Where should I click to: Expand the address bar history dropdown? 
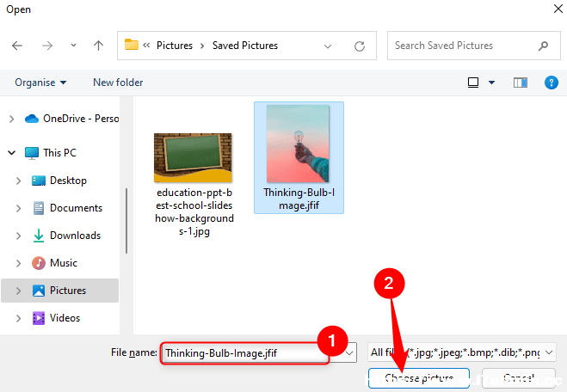point(328,46)
